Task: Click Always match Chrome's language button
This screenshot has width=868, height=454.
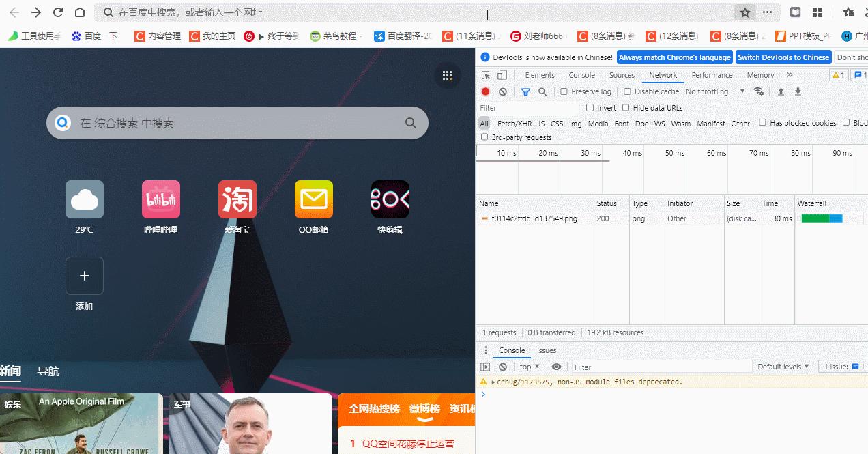Action: point(675,57)
